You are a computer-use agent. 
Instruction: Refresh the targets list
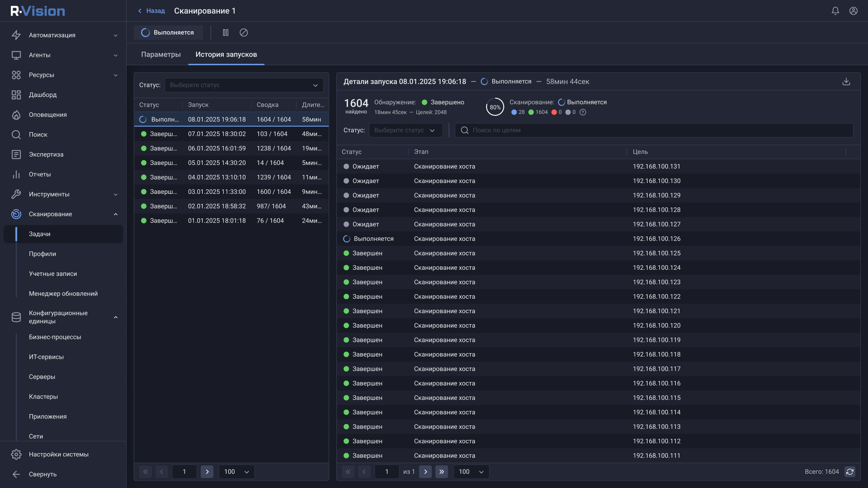pyautogui.click(x=850, y=471)
